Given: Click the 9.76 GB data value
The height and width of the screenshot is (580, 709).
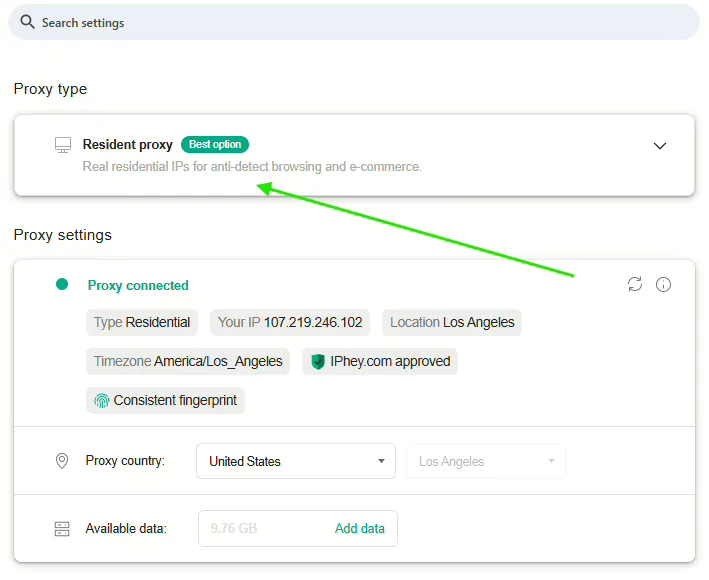Looking at the screenshot, I should tap(234, 528).
